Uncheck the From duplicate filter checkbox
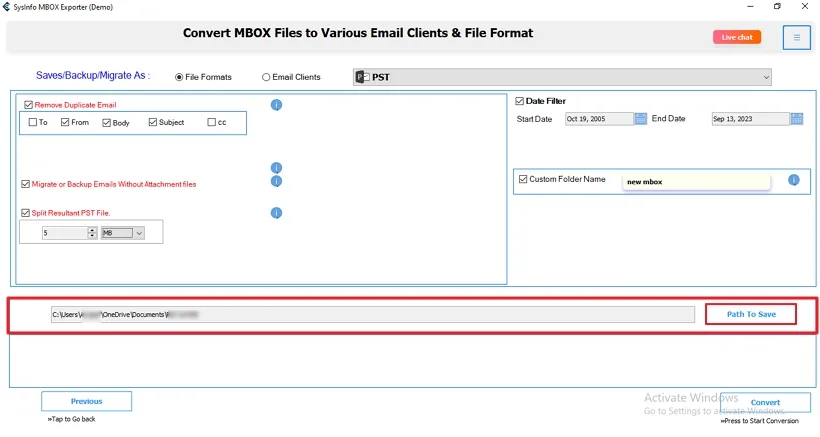Image resolution: width=820 pixels, height=437 pixels. (65, 122)
